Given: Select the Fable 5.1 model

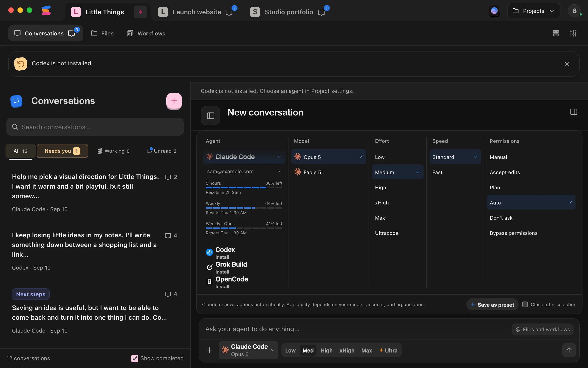Looking at the screenshot, I should coord(328,172).
